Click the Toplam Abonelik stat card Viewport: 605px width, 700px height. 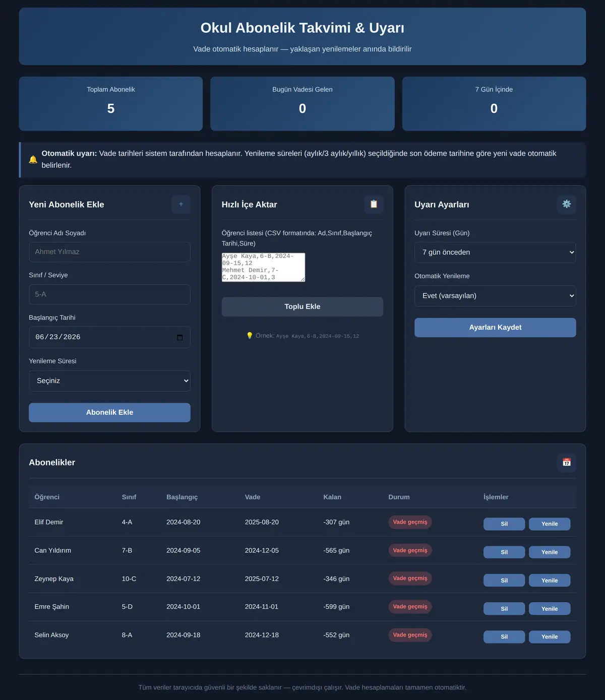[x=111, y=104]
